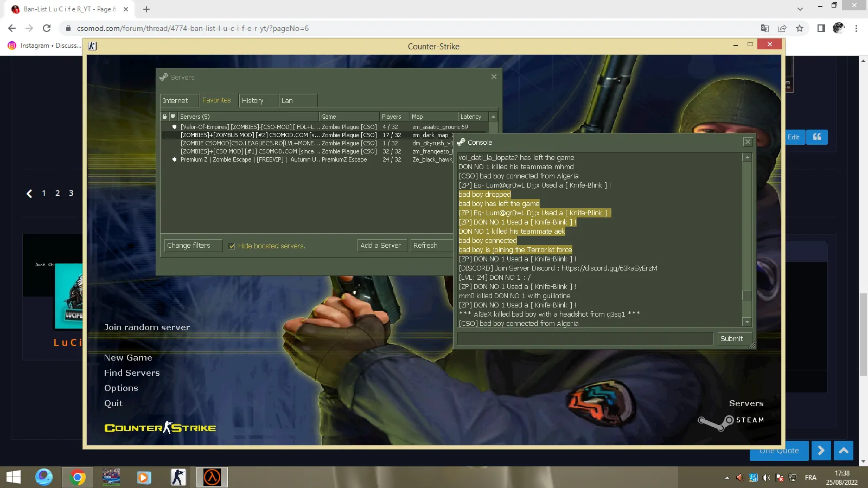
Task: Open Half-Life icon in taskbar
Action: pyautogui.click(x=212, y=477)
